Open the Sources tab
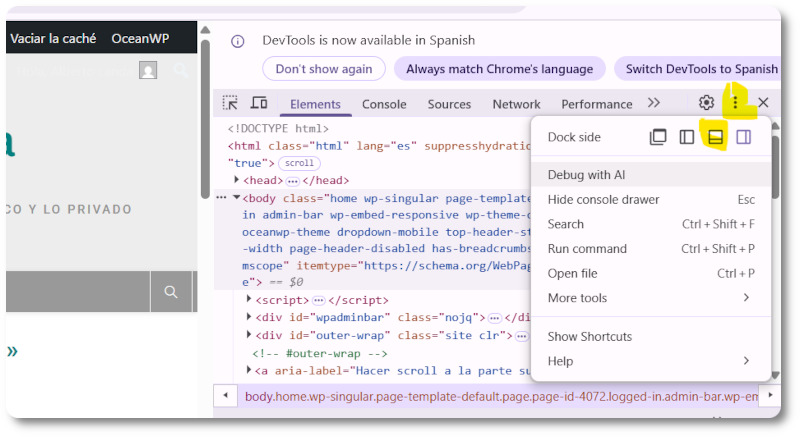Image resolution: width=800 pixels, height=437 pixels. [449, 104]
